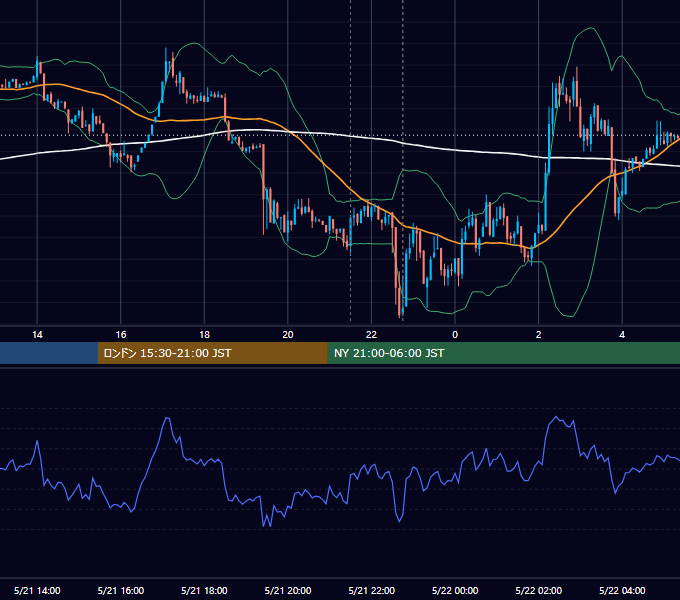Click the 5/21 22:00 date label
This screenshot has height=600, width=680.
(372, 590)
